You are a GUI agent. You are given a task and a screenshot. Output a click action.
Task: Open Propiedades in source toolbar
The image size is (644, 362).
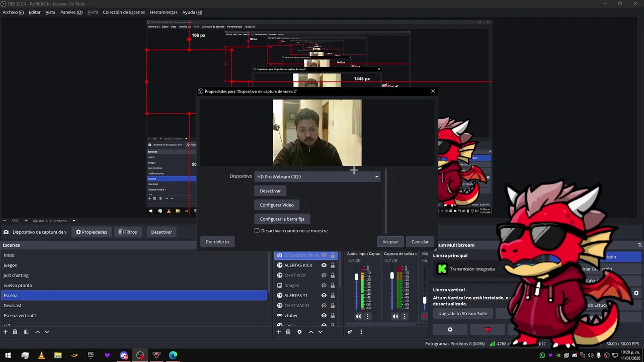[x=92, y=232]
